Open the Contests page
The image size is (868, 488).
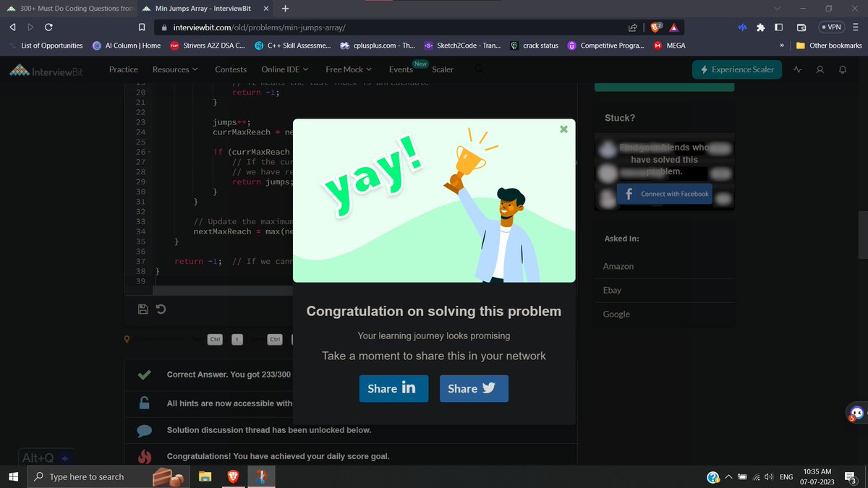point(231,69)
